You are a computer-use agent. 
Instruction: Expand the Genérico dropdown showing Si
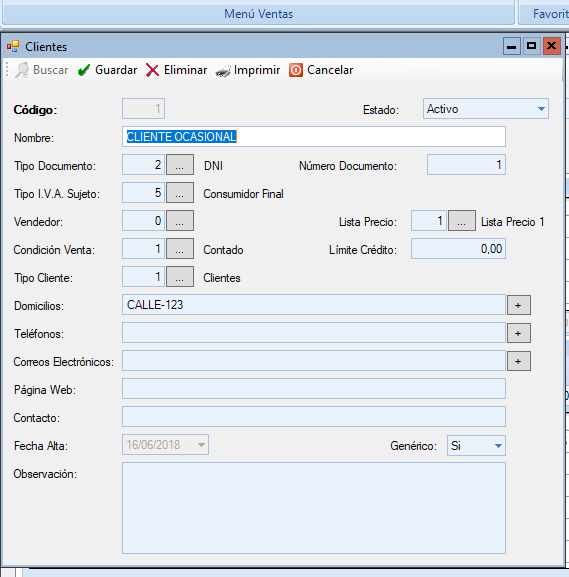(x=476, y=445)
